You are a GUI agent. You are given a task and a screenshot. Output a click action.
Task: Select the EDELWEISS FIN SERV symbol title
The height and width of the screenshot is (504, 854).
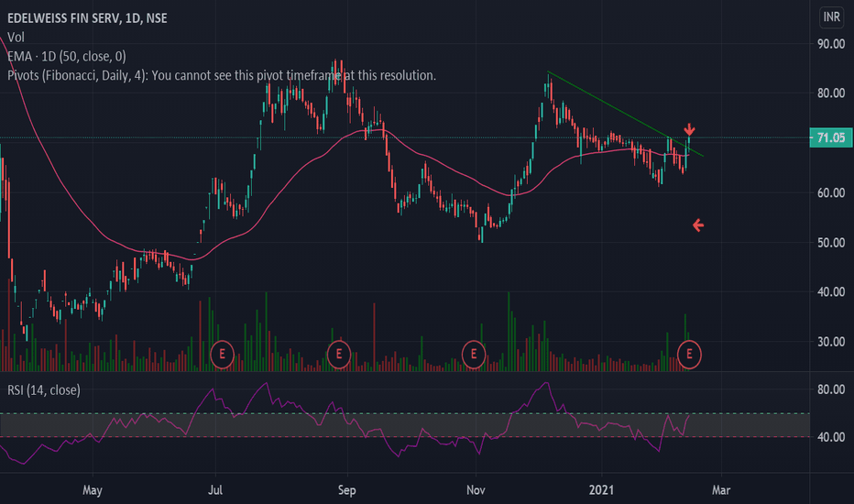[x=87, y=18]
